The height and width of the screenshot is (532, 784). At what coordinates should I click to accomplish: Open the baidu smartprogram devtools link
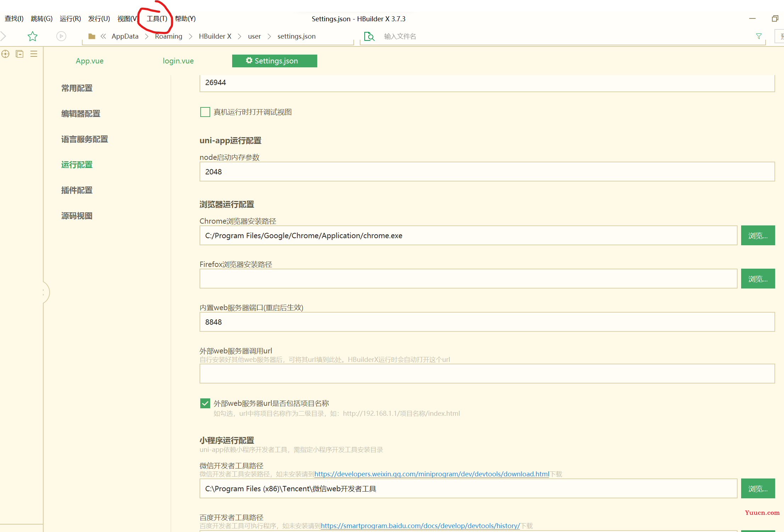420,526
